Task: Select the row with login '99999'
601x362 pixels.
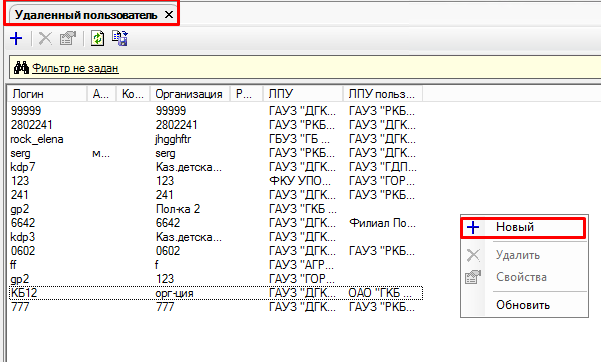Action: [215, 111]
